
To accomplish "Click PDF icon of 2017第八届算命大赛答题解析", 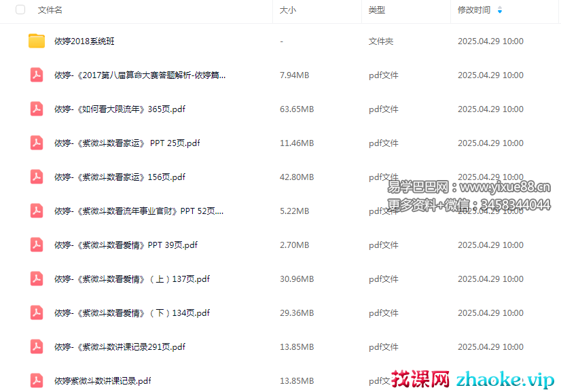I will coord(37,75).
